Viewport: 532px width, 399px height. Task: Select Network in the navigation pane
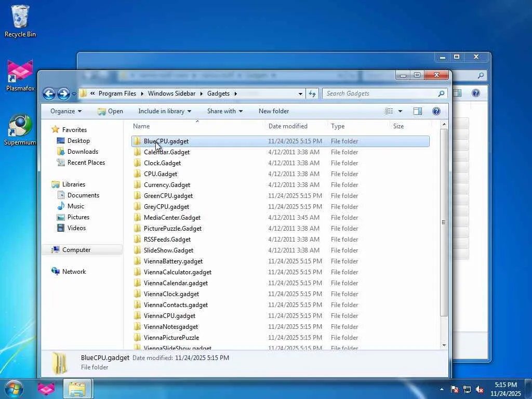coord(74,271)
